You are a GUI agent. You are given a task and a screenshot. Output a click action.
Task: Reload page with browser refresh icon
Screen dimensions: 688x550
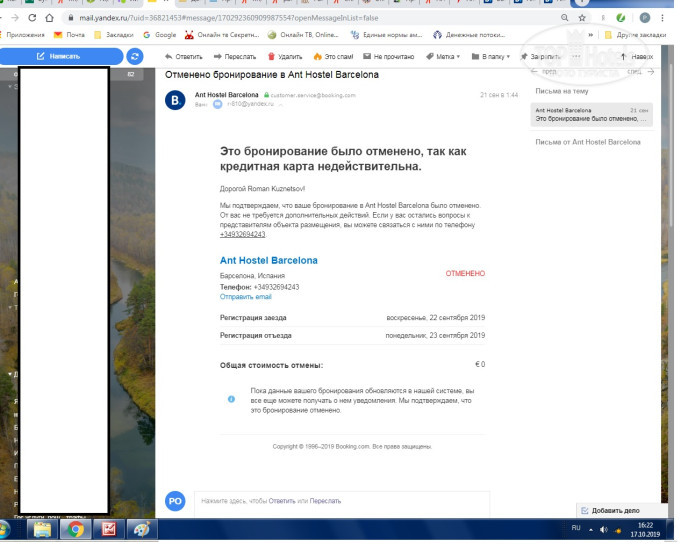pos(32,18)
